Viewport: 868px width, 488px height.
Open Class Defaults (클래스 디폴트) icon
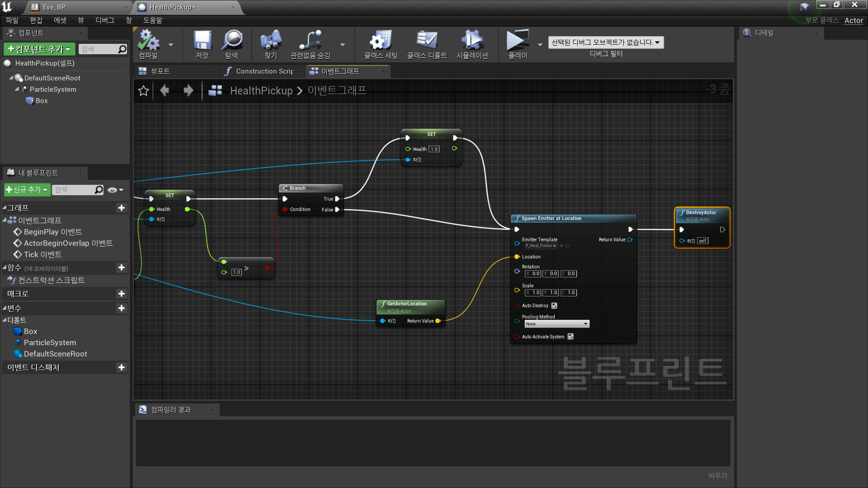click(427, 41)
